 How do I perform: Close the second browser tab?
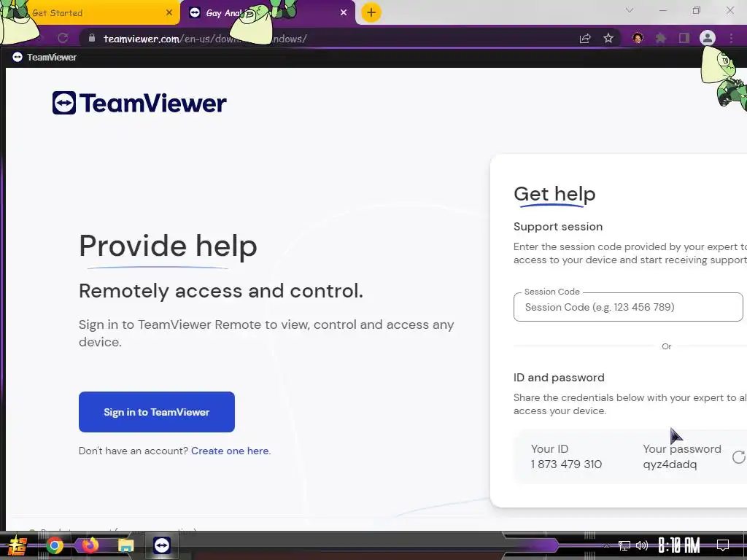344,13
